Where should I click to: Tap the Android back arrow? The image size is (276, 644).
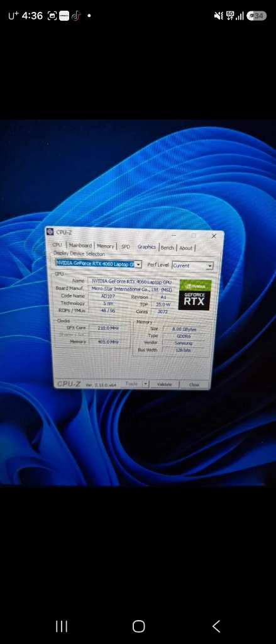[216, 626]
